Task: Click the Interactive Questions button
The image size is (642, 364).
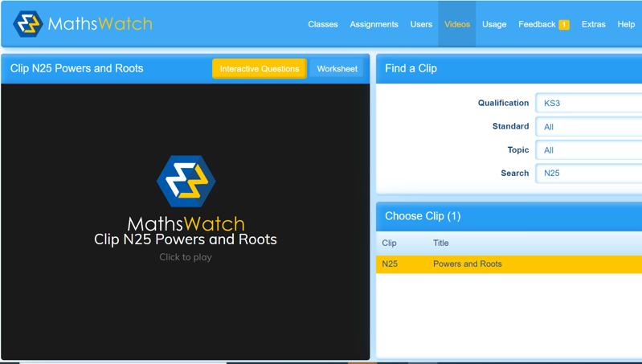Action: pyautogui.click(x=260, y=69)
